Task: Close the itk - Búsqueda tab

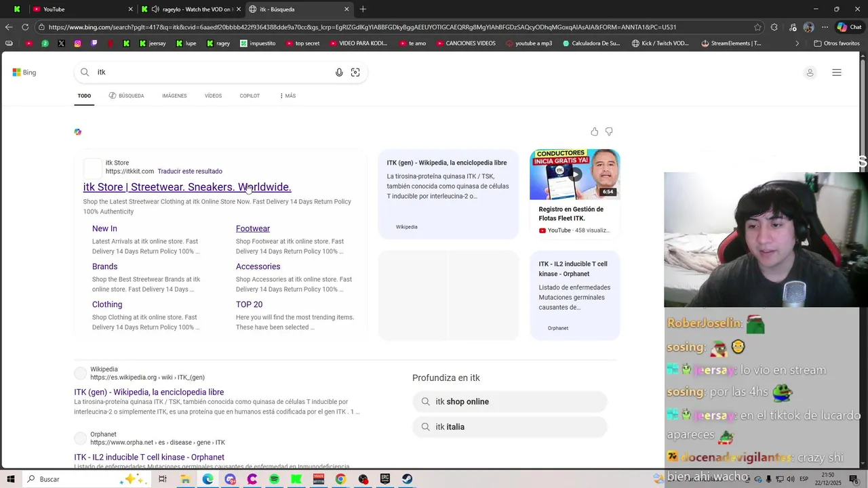Action: (x=347, y=9)
